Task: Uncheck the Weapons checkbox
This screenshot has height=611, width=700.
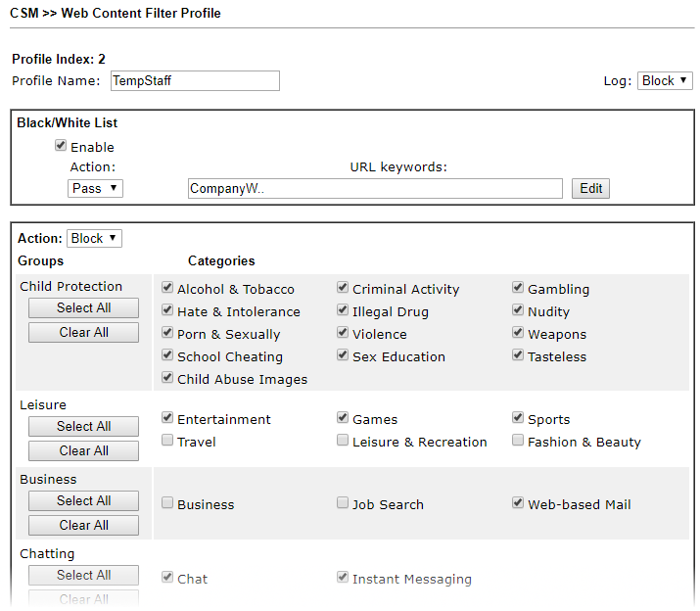Action: click(x=518, y=334)
